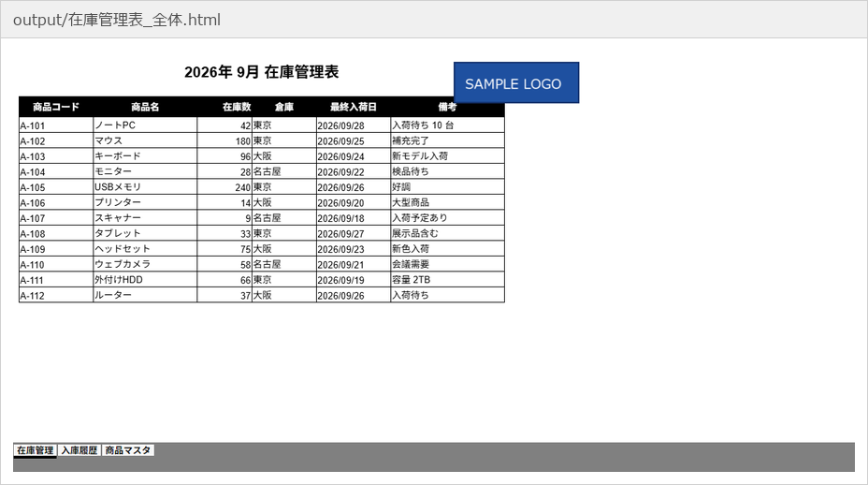Select cell A-109
The image size is (868, 485).
[56, 249]
